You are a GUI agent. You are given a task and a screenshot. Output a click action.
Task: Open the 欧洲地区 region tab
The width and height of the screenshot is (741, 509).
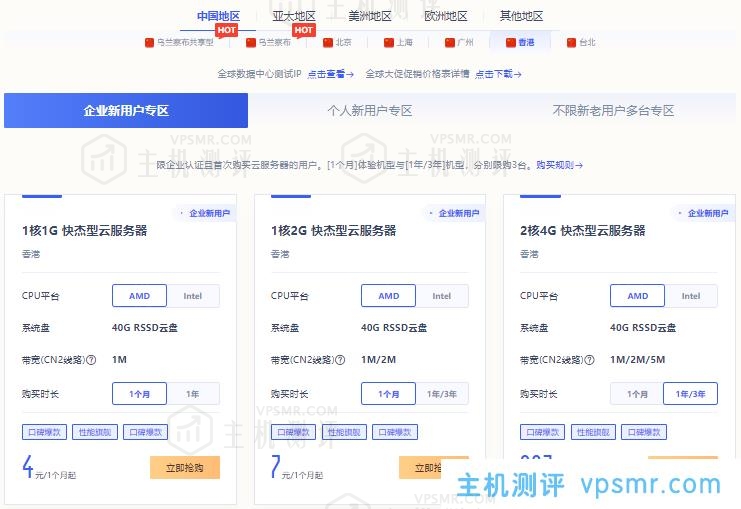pos(446,16)
